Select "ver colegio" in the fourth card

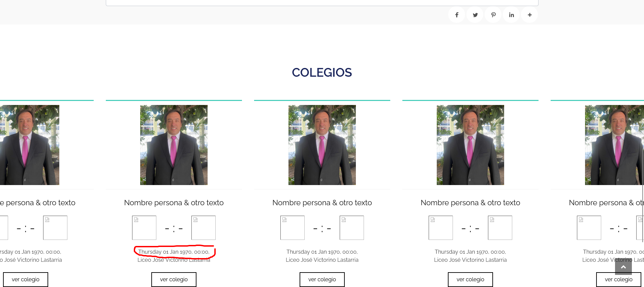point(470,279)
